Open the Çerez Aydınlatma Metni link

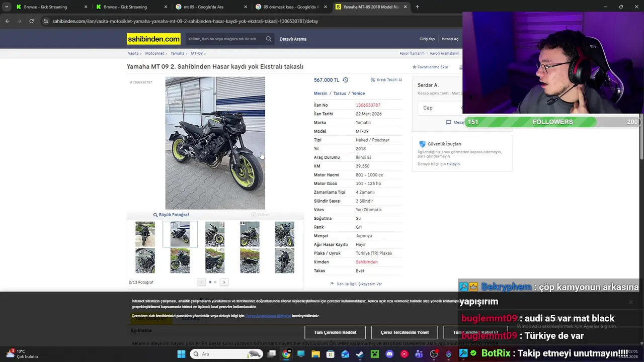(x=268, y=316)
